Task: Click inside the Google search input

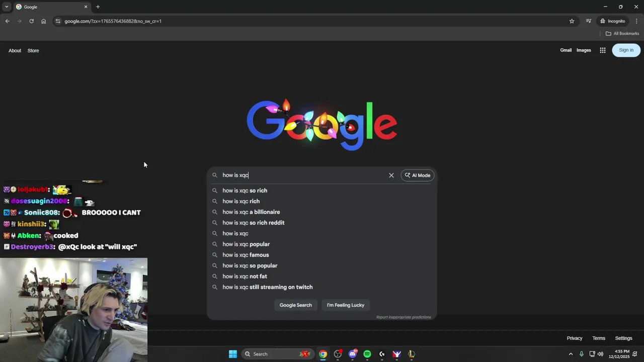Action: coord(302,175)
